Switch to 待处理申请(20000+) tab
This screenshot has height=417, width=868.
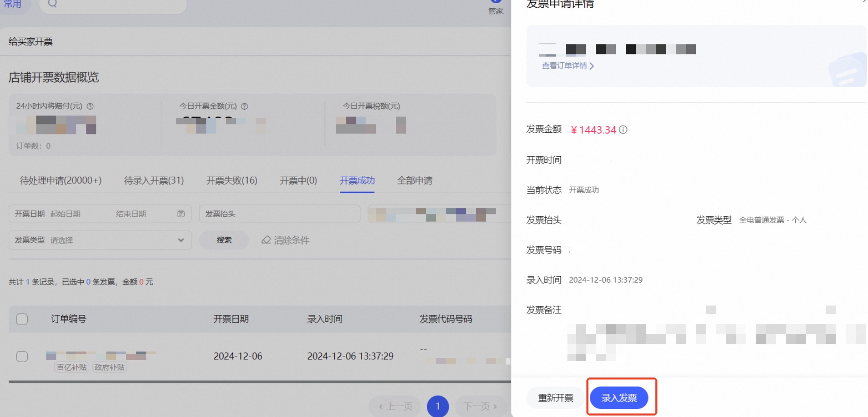click(61, 181)
